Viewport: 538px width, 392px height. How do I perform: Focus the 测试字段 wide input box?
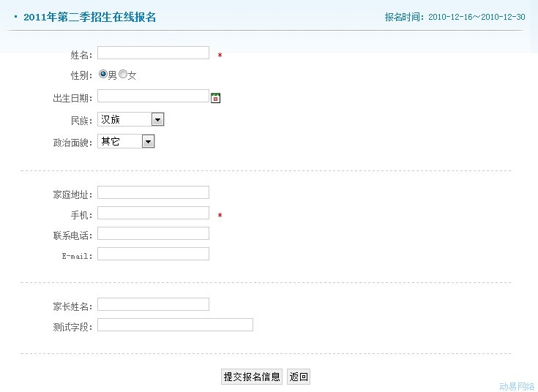click(x=175, y=325)
